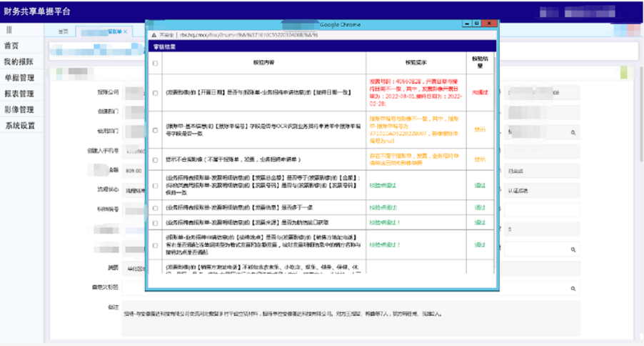Tick the select-all checkbox in table header
This screenshot has height=346, width=644.
(x=156, y=63)
